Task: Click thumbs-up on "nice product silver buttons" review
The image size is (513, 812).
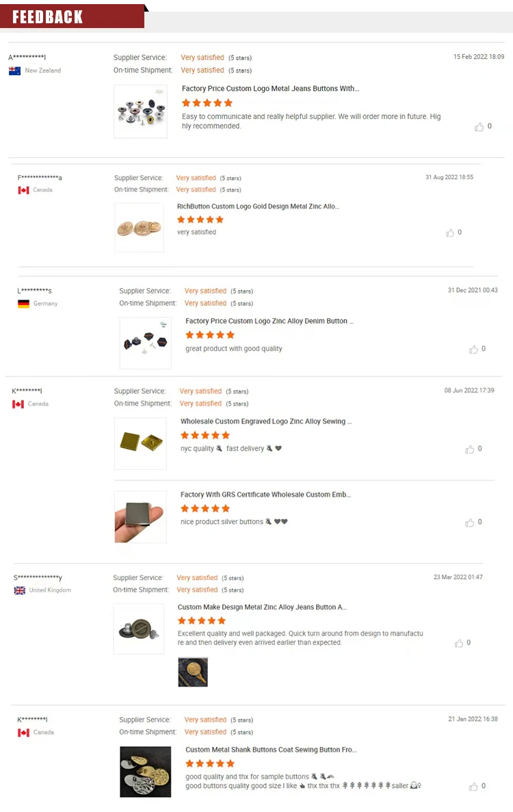Action: (469, 523)
